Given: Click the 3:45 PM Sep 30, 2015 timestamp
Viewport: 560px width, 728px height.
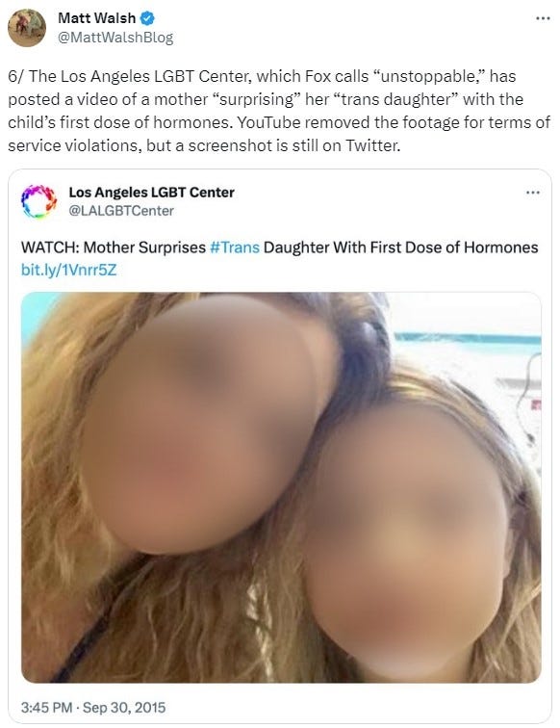Looking at the screenshot, I should coord(93,708).
